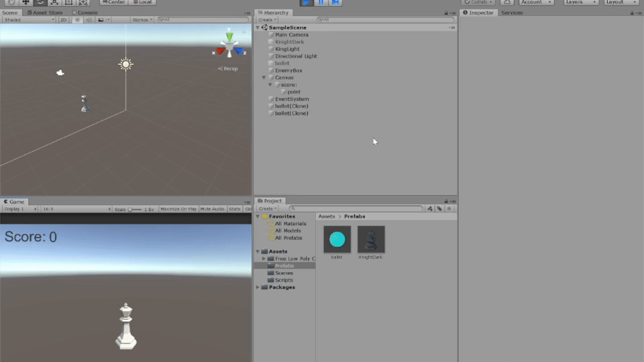Select the Move tool in the toolbar
The width and height of the screenshot is (644, 362).
25,2
